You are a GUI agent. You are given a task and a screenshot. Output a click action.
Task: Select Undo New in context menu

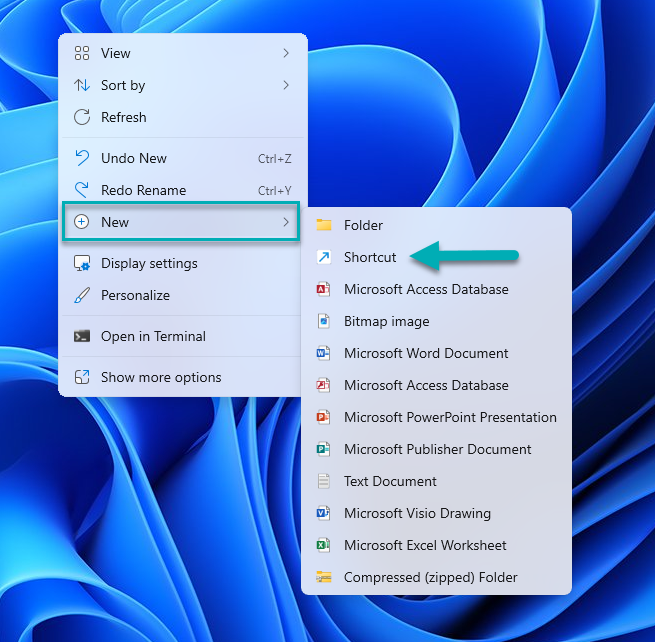pyautogui.click(x=134, y=158)
